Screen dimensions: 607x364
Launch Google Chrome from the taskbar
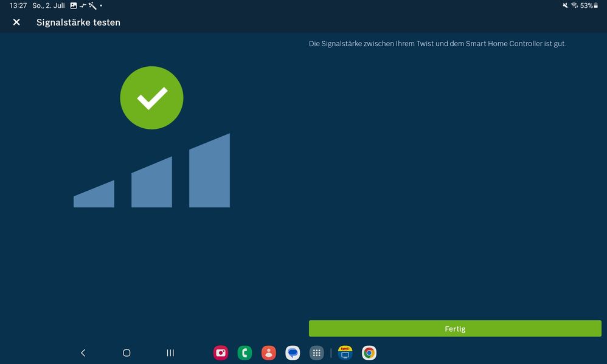[369, 352]
